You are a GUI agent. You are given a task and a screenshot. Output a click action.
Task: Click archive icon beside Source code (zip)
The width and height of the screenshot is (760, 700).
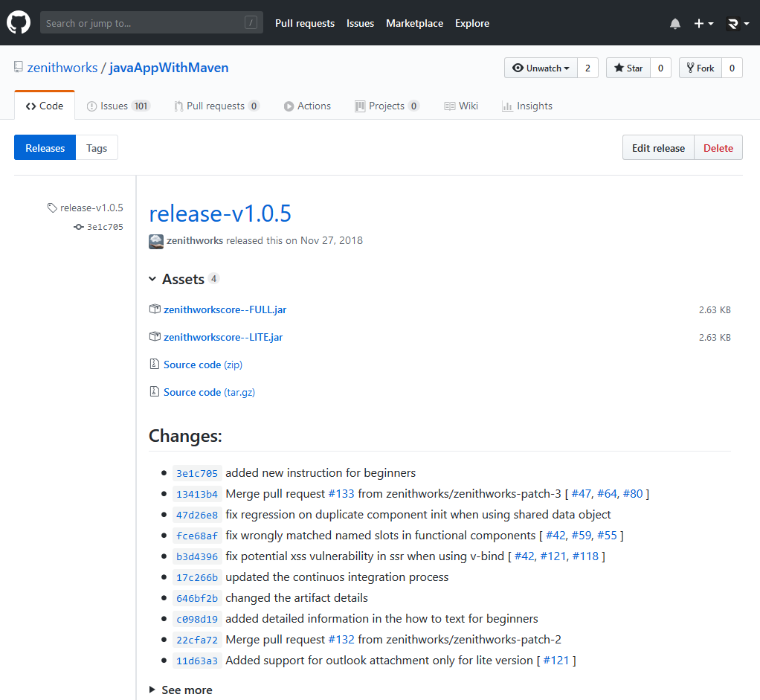(154, 364)
